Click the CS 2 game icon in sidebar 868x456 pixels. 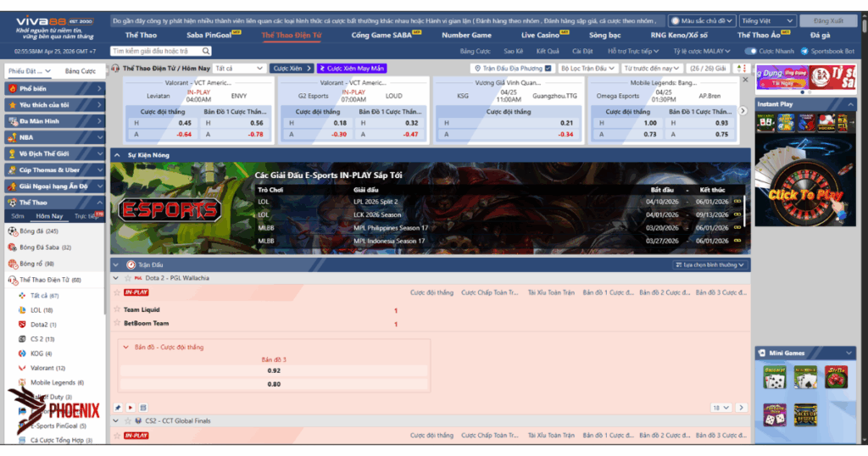pos(22,339)
